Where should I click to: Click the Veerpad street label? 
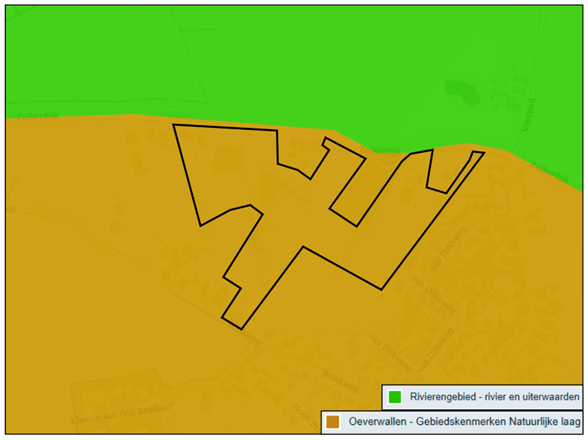pyautogui.click(x=529, y=115)
